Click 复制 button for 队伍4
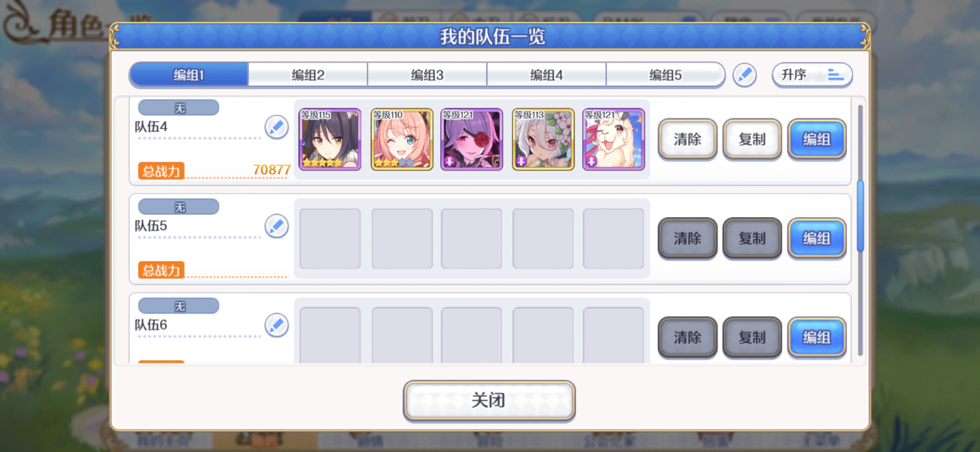Screen dimensions: 980x452 pyautogui.click(x=752, y=139)
